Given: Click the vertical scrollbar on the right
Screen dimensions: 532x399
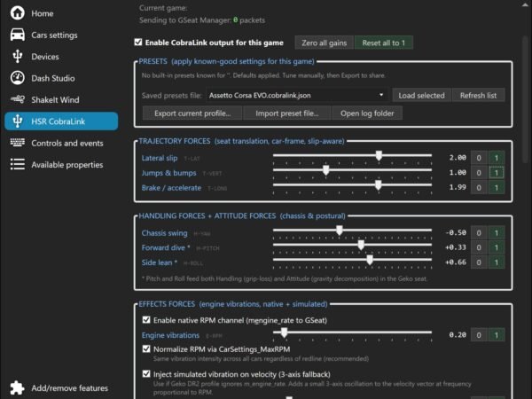Looking at the screenshot, I should 526,99.
